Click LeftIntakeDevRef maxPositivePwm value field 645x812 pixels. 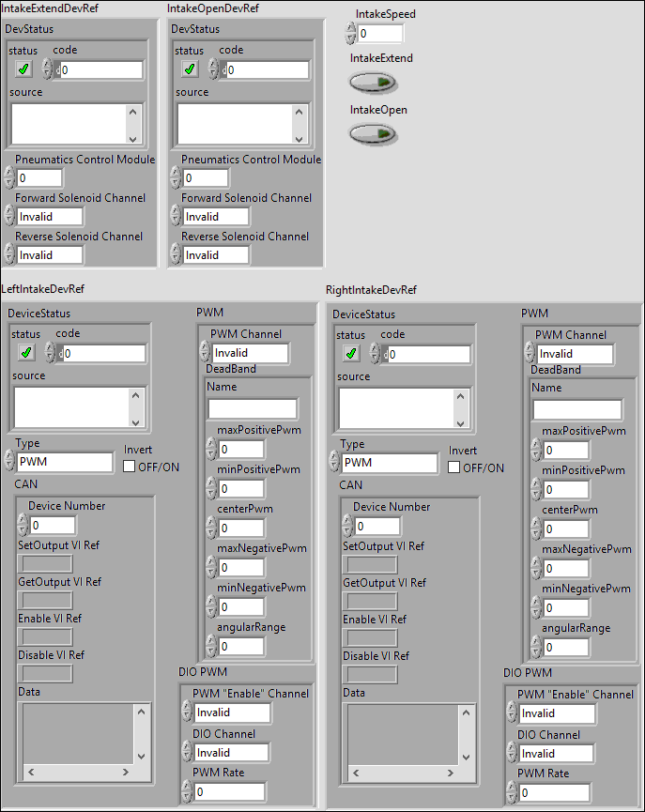(x=241, y=449)
